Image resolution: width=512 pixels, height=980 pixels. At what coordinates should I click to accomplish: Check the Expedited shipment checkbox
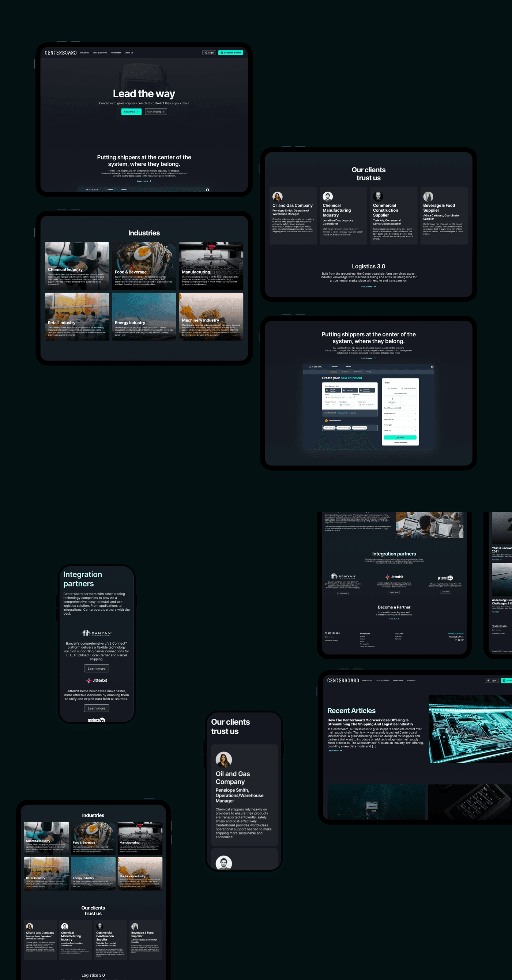coord(350,413)
